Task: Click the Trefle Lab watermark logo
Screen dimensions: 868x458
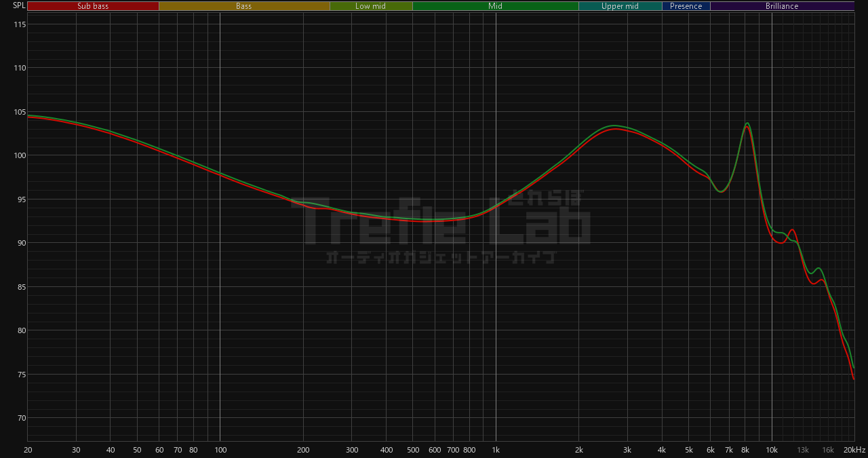Action: (448, 218)
